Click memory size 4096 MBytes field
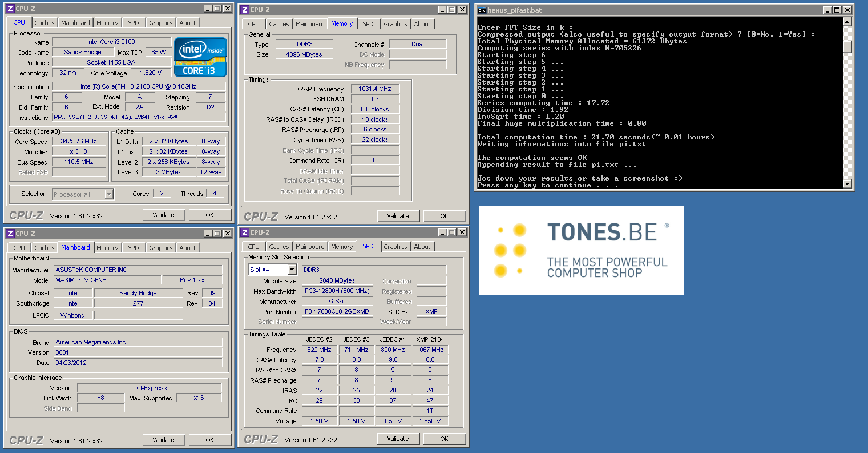 click(x=304, y=54)
